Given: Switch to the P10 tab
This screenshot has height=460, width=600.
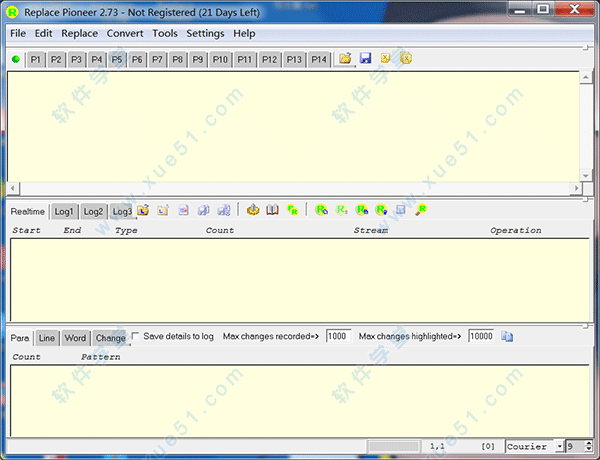Looking at the screenshot, I should pos(220,60).
